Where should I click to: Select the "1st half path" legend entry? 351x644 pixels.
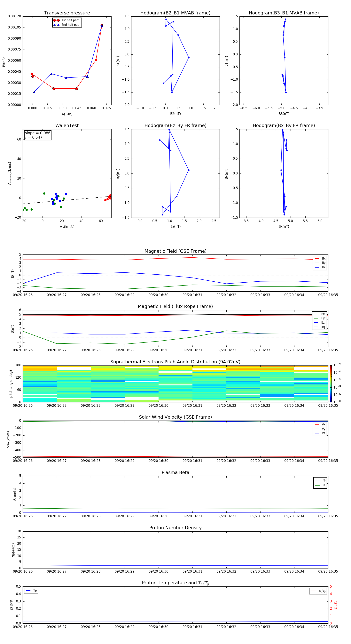pyautogui.click(x=66, y=20)
